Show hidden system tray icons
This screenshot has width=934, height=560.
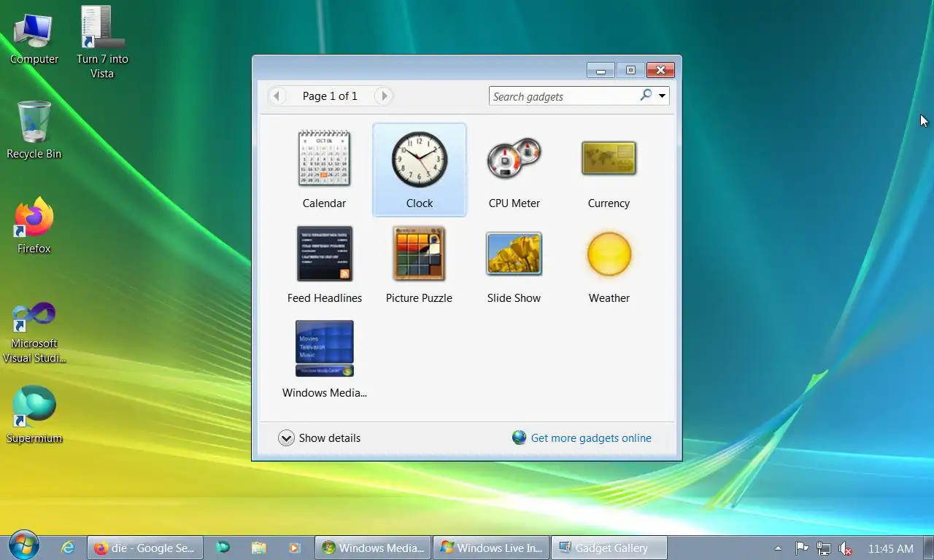tap(778, 548)
